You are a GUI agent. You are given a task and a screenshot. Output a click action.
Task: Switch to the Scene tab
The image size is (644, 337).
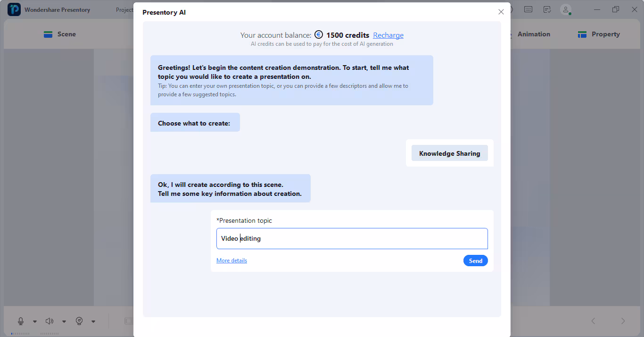coord(59,34)
